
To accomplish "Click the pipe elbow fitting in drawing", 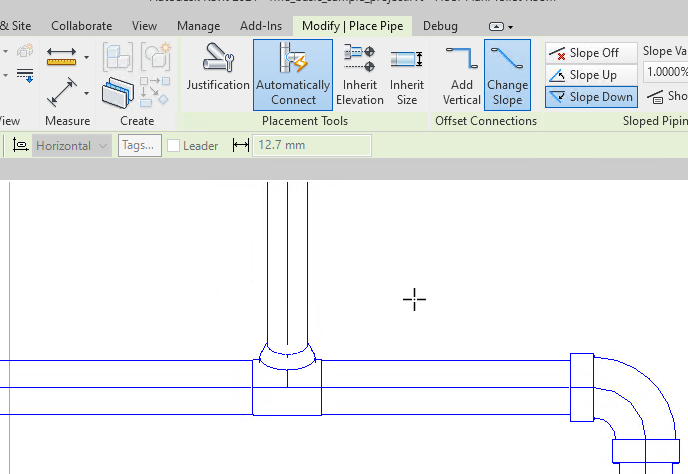I will 625,408.
